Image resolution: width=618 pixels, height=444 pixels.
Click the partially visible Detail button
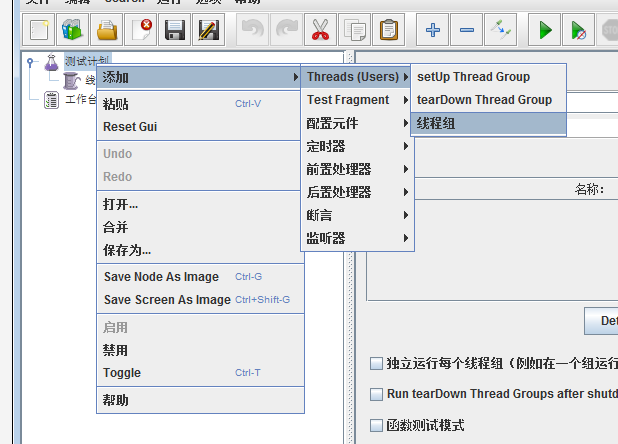click(x=601, y=321)
